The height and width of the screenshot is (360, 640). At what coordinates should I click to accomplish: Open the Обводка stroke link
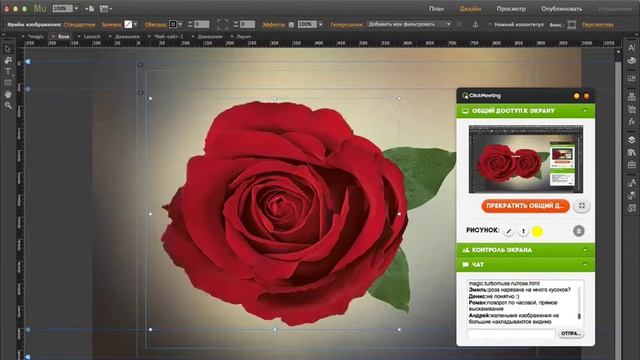pos(156,24)
